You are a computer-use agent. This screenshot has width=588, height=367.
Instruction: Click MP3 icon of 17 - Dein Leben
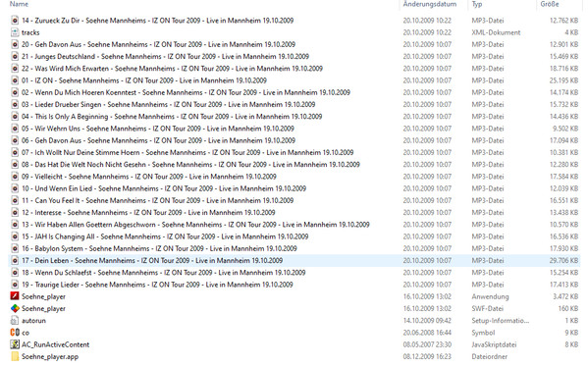15,260
